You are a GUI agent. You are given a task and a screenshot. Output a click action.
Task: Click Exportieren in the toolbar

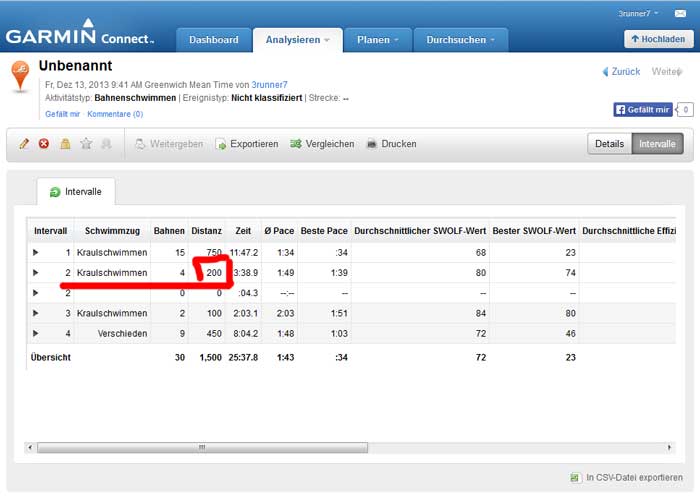pyautogui.click(x=247, y=144)
